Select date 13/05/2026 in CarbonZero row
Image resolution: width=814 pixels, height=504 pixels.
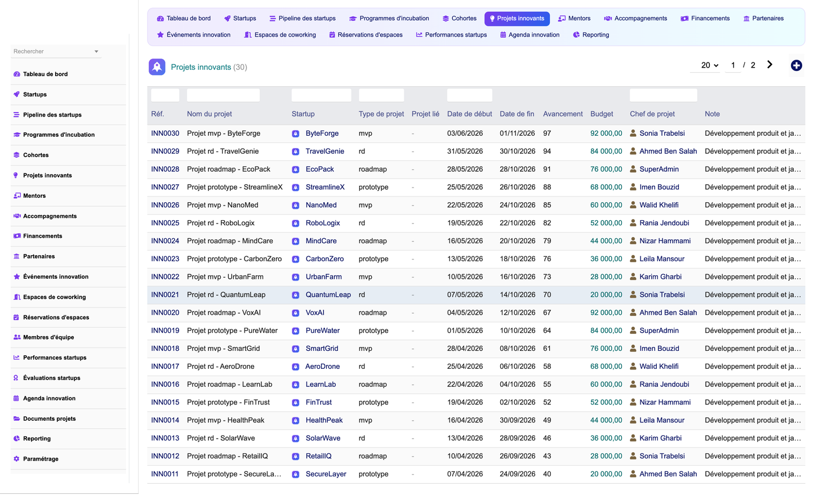465,259
